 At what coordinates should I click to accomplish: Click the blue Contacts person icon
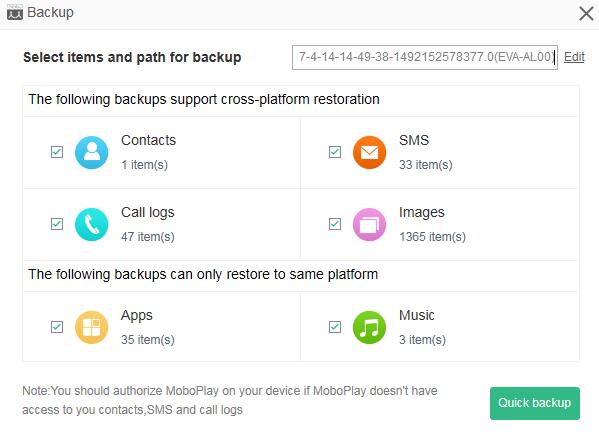pos(92,152)
